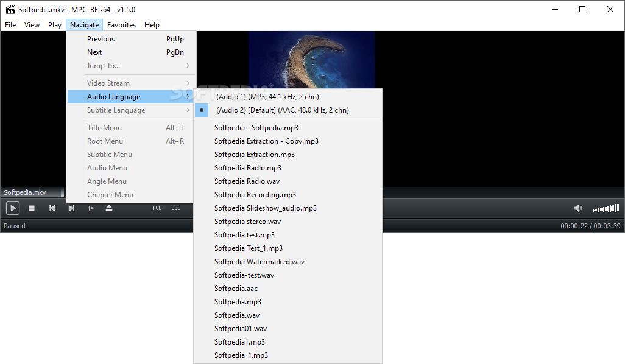Choose Softpedia test.mp3

(288, 235)
